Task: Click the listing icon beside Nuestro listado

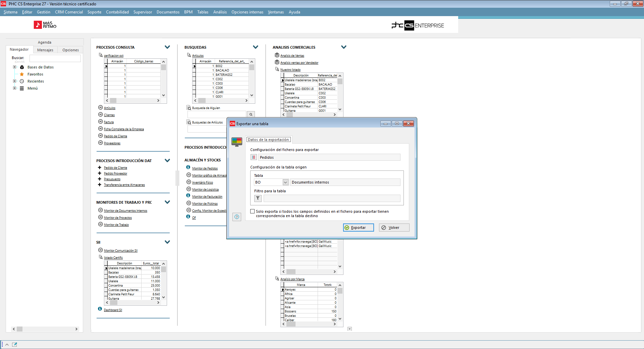Action: (277, 69)
